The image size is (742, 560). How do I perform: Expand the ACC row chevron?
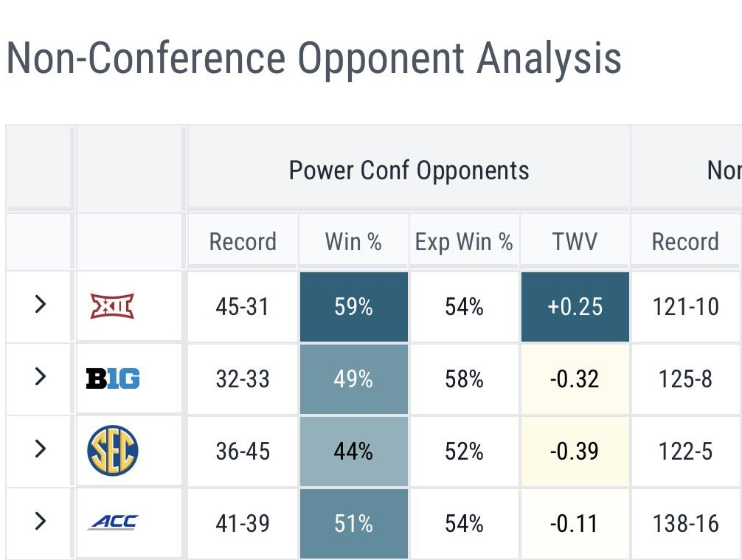[x=41, y=522]
